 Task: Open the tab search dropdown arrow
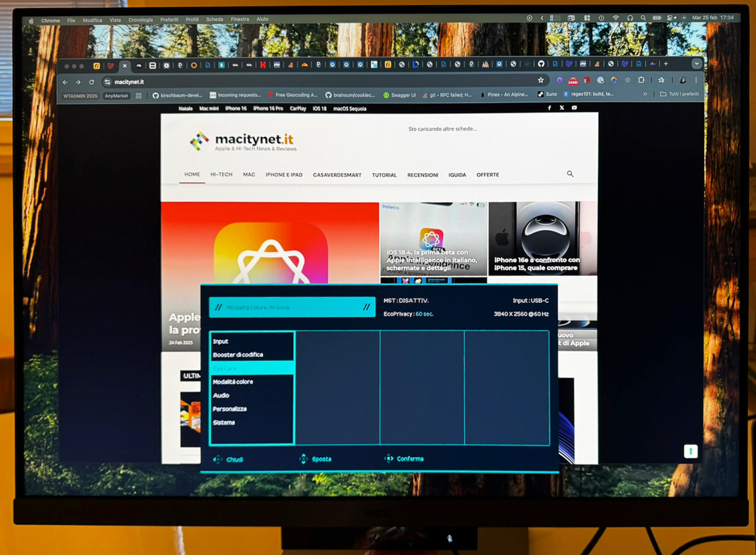697,64
